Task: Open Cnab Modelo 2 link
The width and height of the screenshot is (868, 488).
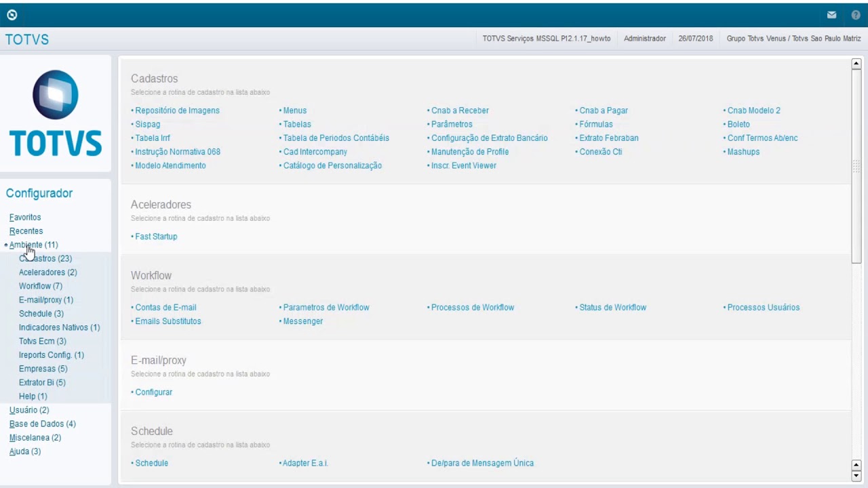Action: point(754,110)
